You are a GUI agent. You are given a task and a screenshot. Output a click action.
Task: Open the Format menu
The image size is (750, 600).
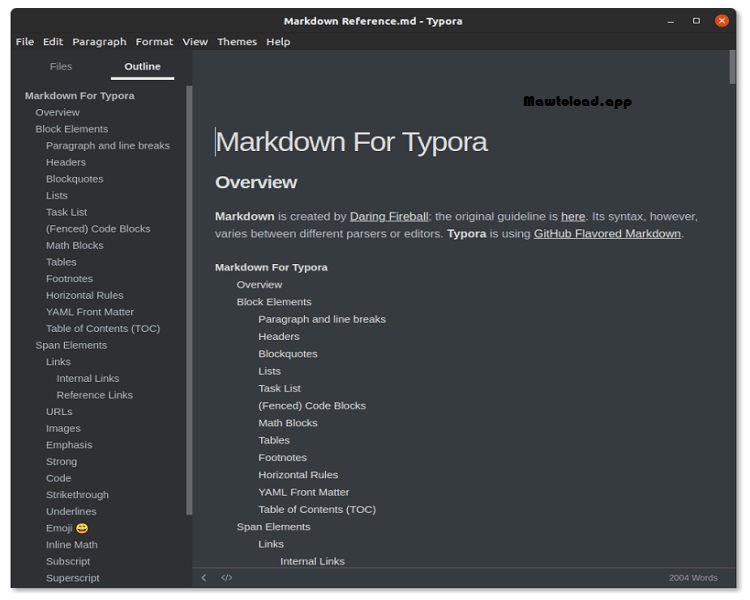154,42
